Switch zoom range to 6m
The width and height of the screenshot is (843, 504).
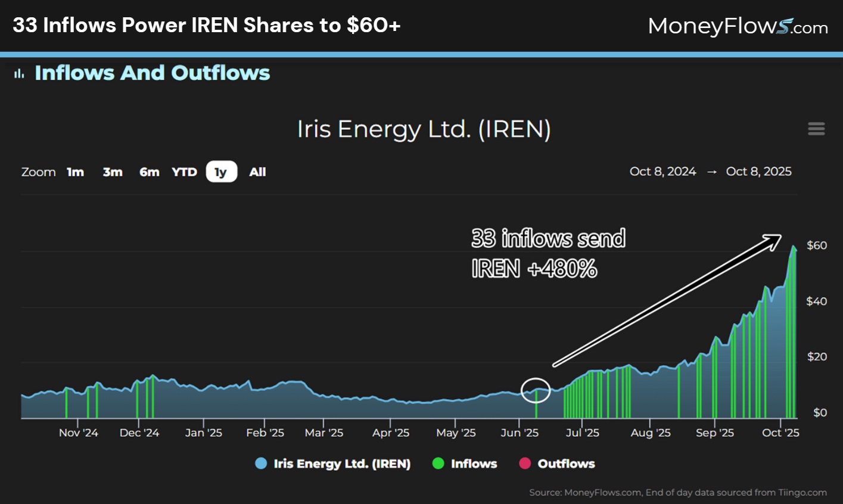(149, 172)
